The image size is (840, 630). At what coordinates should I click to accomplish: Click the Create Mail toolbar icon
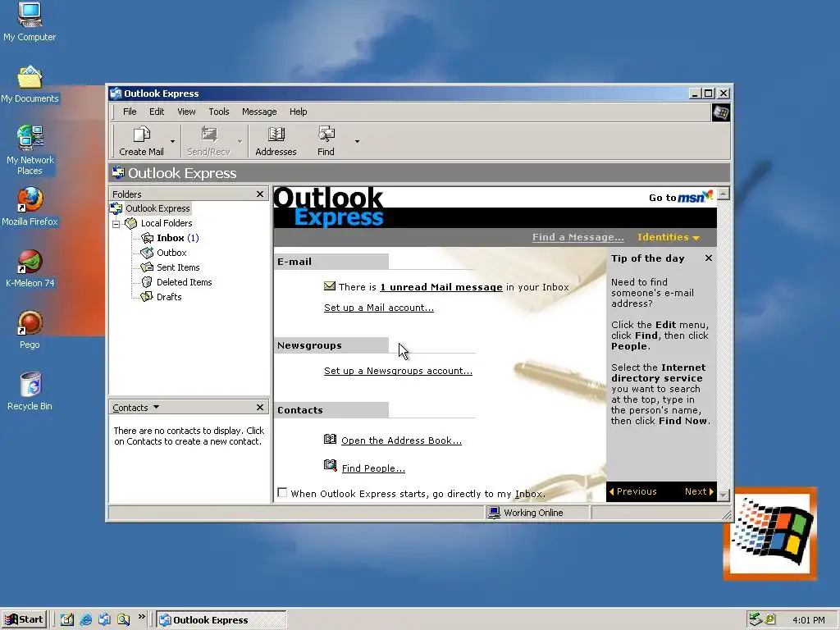click(141, 134)
